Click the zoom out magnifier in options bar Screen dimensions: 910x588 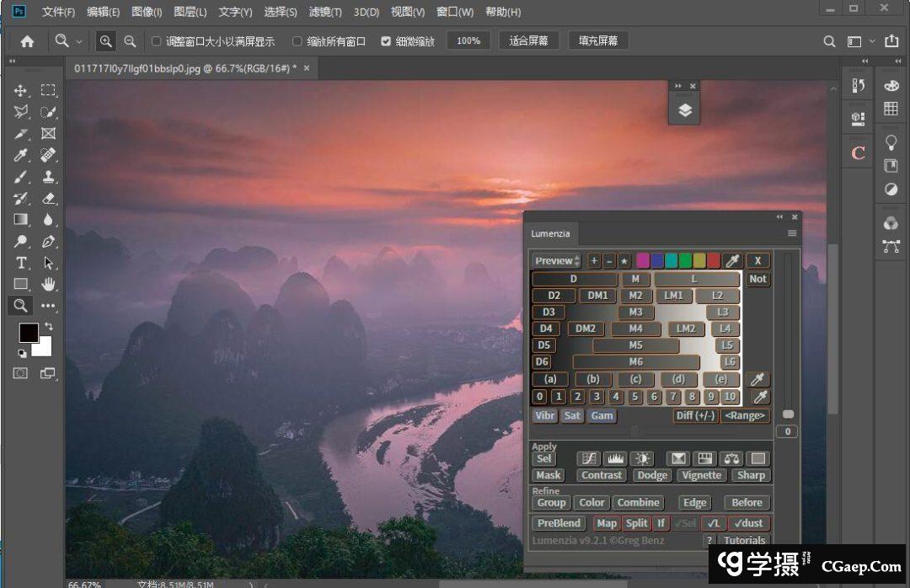coord(130,40)
